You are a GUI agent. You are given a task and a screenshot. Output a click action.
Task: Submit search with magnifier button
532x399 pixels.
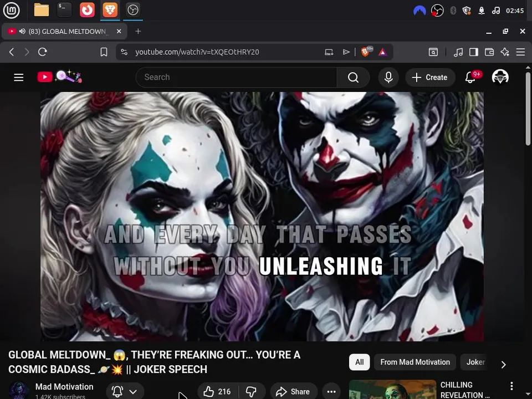point(353,78)
